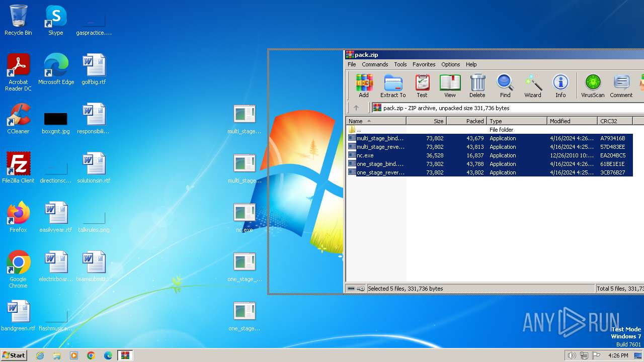Open Acrobat Reader DC shortcut
The image size is (644, 362).
[18, 72]
